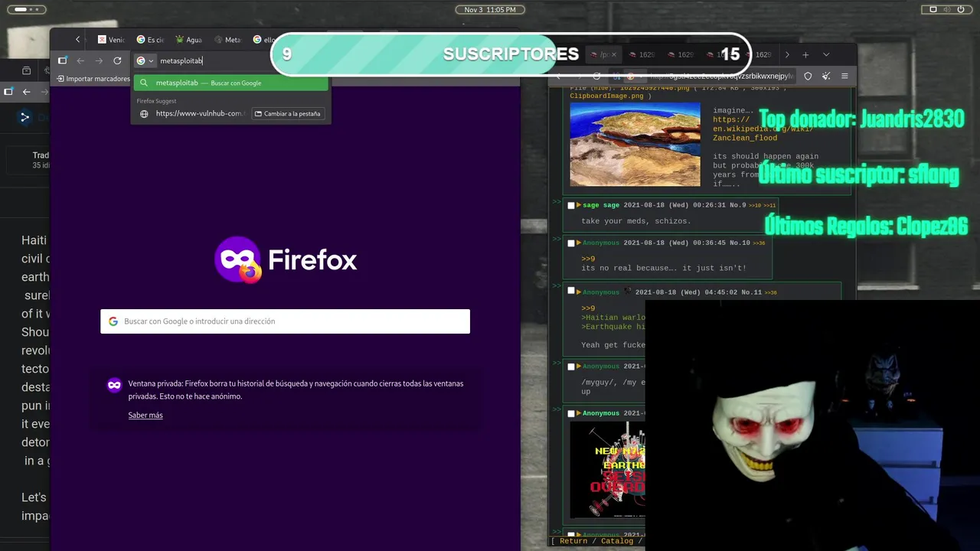The width and height of the screenshot is (980, 551).
Task: Check the checkbox of post No.9 by sage
Action: pos(571,205)
